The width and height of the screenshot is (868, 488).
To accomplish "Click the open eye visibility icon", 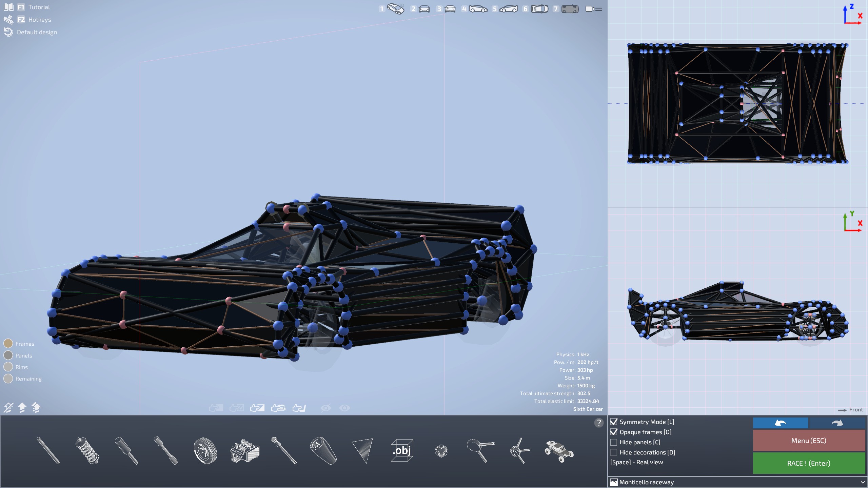I will click(344, 408).
